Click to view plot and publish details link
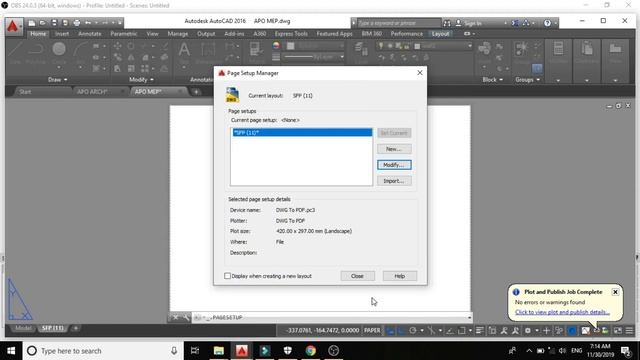This screenshot has height=360, width=640. [562, 312]
